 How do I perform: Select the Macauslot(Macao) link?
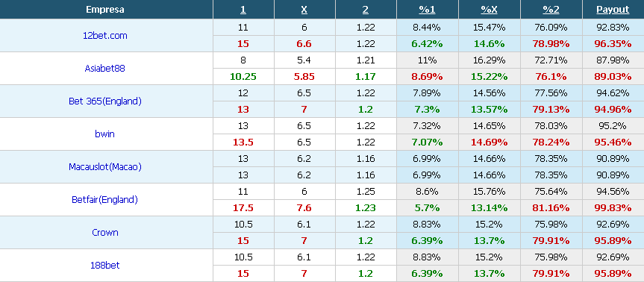click(105, 166)
